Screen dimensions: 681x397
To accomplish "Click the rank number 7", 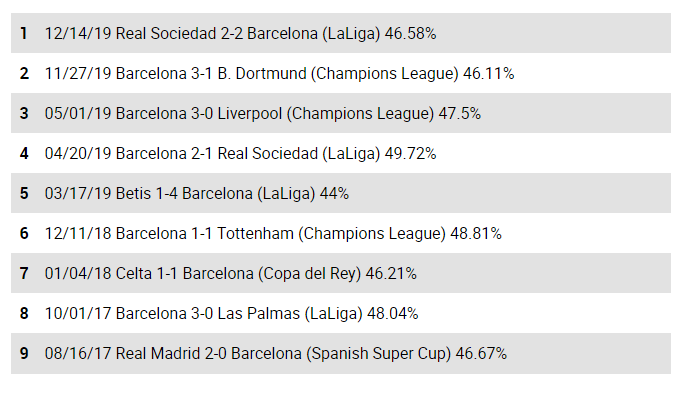I will pyautogui.click(x=24, y=273).
